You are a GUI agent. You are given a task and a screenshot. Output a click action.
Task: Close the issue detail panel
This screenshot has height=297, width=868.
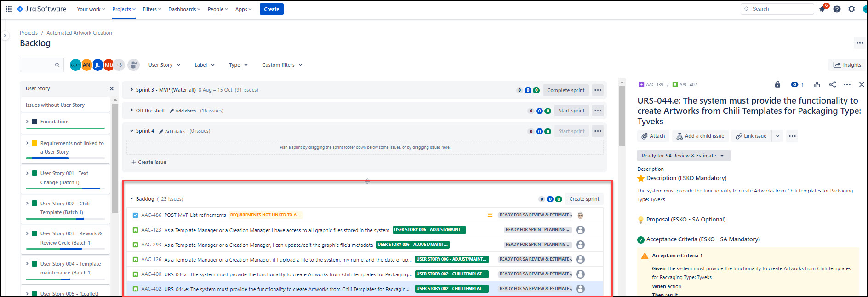click(x=862, y=84)
